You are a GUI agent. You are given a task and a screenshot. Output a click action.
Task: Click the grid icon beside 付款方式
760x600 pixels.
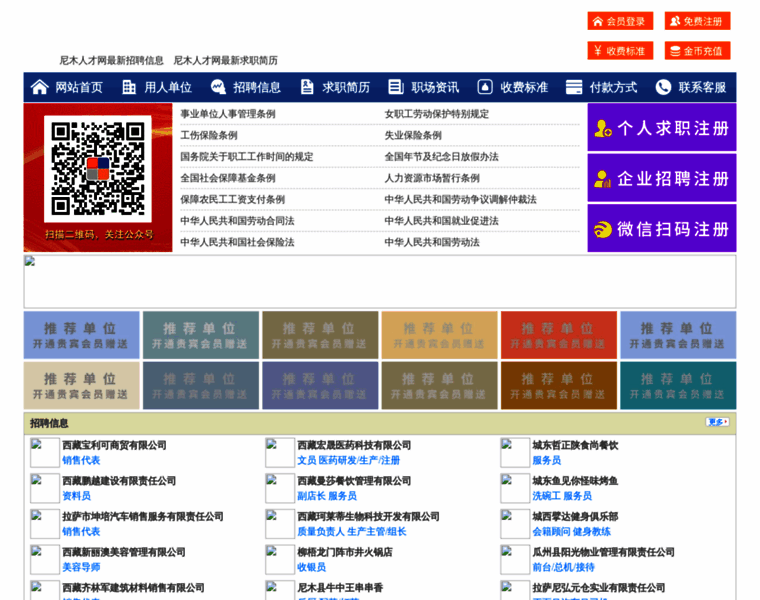pyautogui.click(x=574, y=87)
